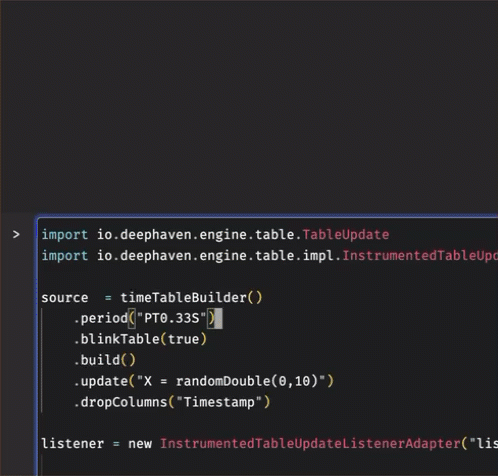
Task: Click the dropColumns method name
Action: point(124,402)
